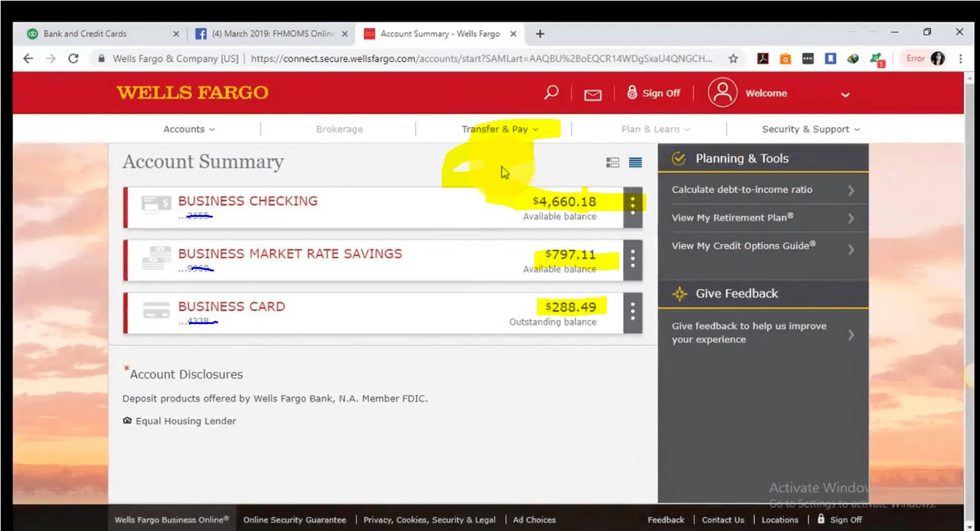
Task: Open the BUSINESS CHECKING account
Action: point(248,201)
